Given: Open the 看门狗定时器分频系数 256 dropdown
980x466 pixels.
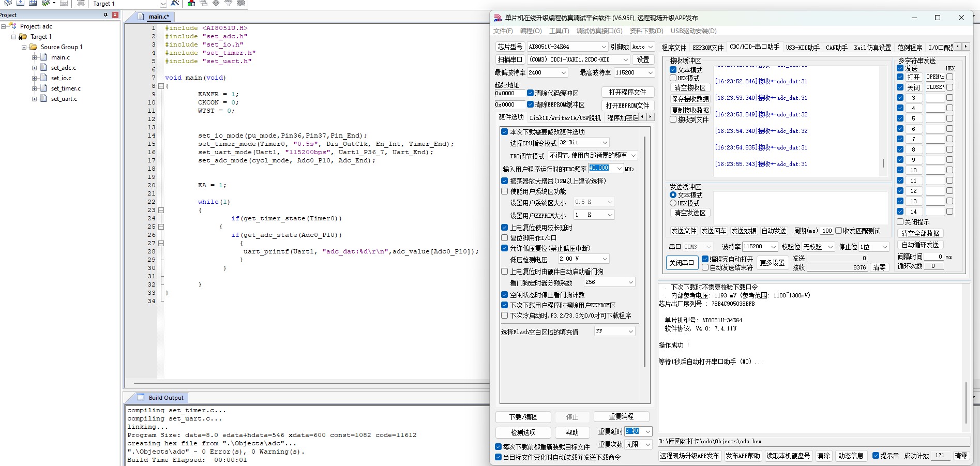Looking at the screenshot, I should click(609, 282).
